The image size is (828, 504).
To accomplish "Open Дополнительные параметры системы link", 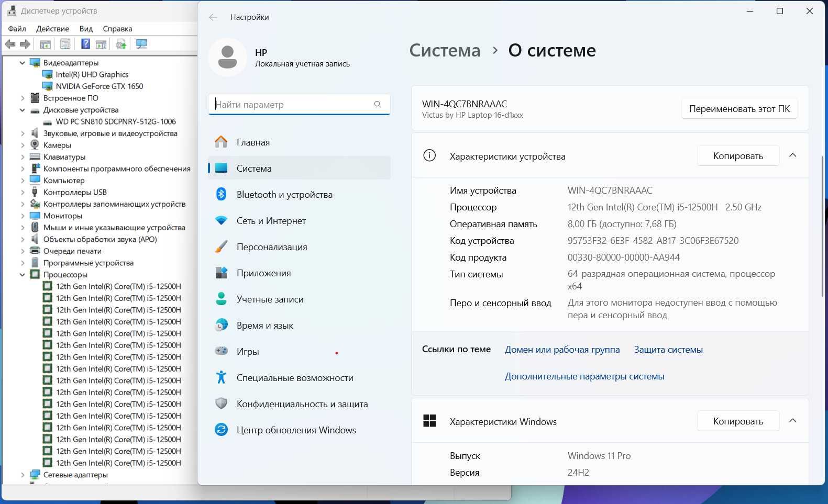I will [584, 376].
